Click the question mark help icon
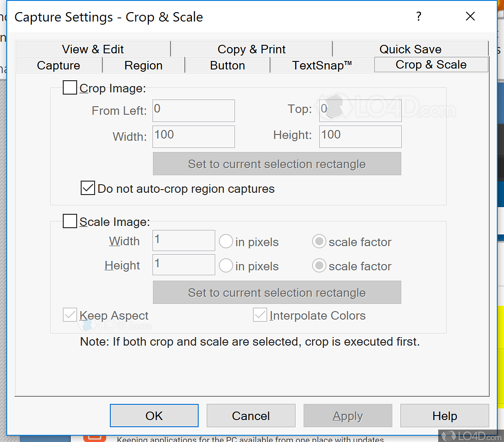Screen dimensions: 504x442 point(418,17)
